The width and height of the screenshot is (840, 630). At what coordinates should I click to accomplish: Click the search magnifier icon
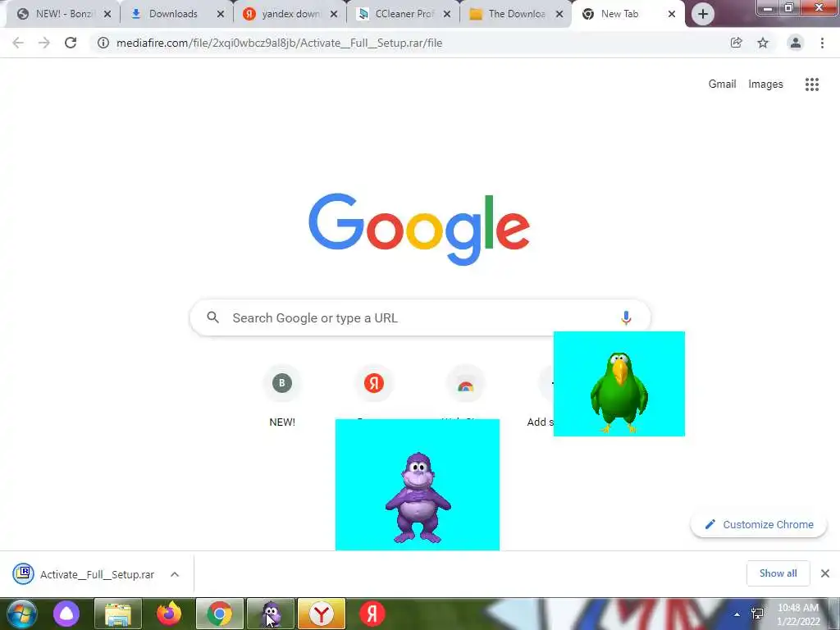point(212,317)
